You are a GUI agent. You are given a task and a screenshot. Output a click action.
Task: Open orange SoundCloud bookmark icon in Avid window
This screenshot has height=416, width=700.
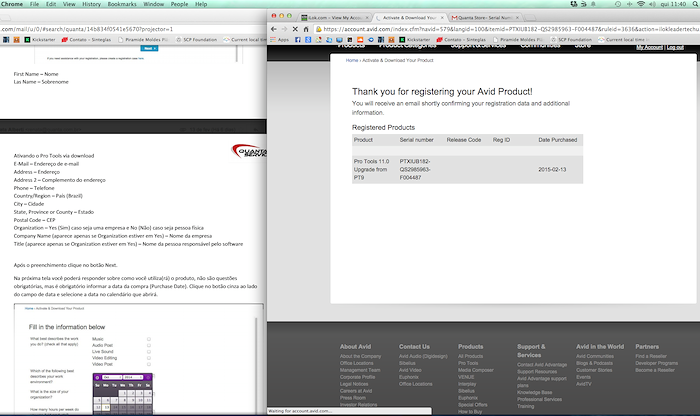tap(360, 40)
